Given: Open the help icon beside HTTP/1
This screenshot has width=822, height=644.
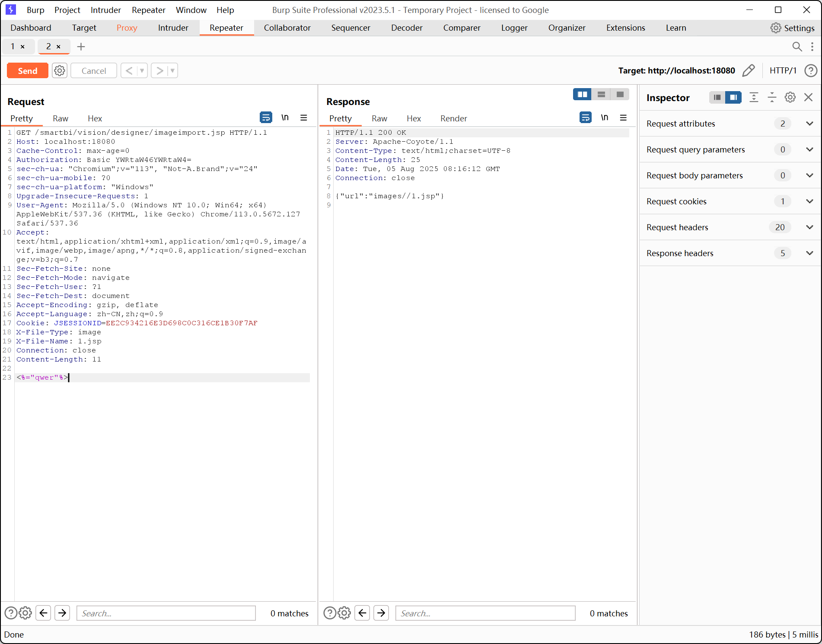Looking at the screenshot, I should [x=811, y=70].
